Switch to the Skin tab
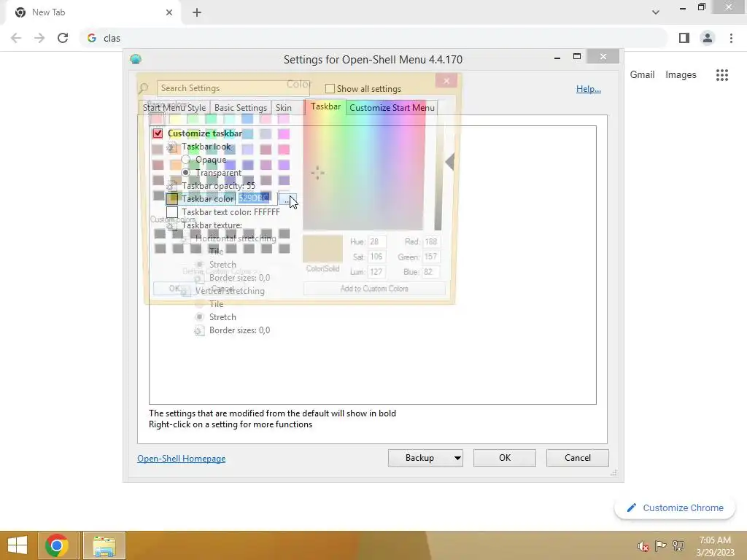This screenshot has height=560, width=747. click(x=284, y=108)
